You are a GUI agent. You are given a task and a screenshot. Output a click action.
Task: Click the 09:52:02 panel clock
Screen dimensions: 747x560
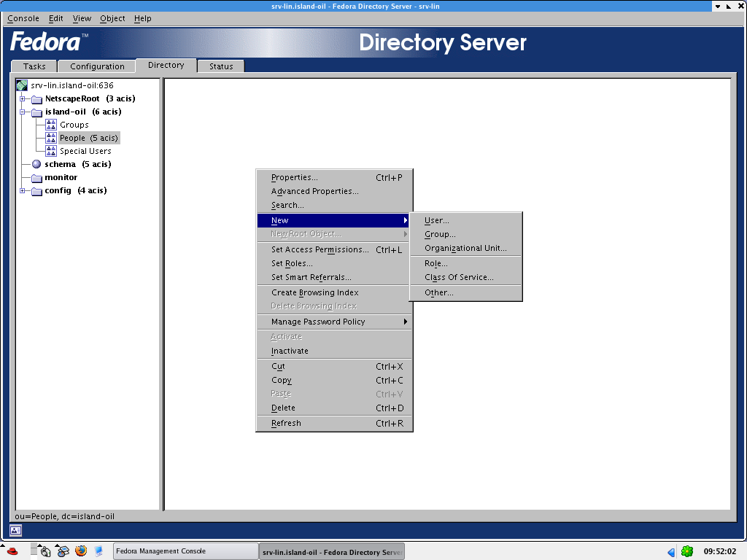point(720,551)
